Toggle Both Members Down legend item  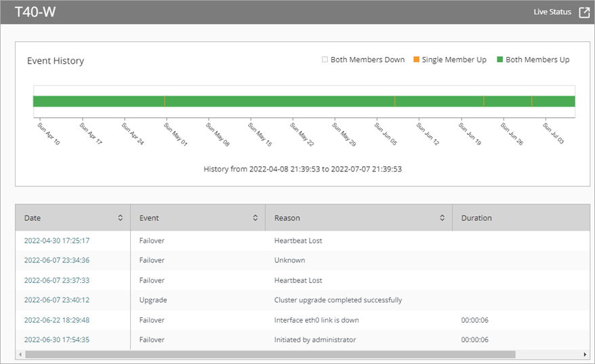[x=363, y=60]
